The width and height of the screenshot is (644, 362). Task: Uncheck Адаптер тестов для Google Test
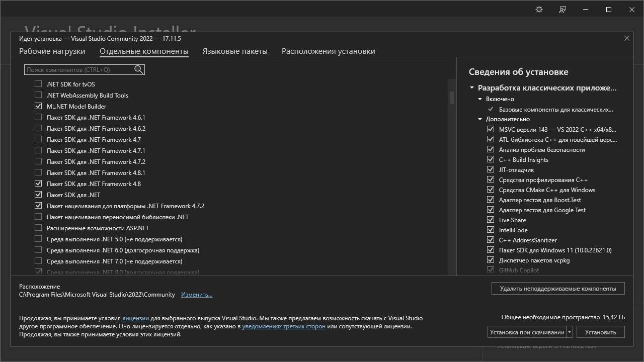[491, 210]
